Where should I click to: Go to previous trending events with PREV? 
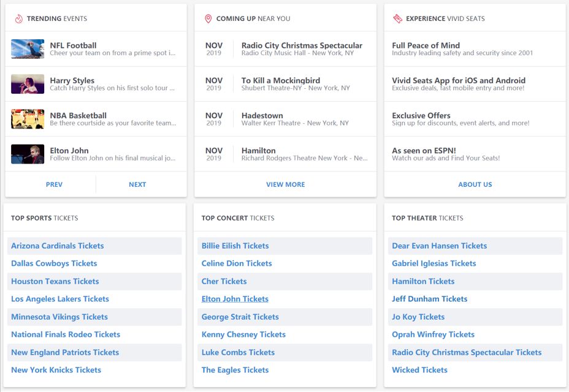54,184
